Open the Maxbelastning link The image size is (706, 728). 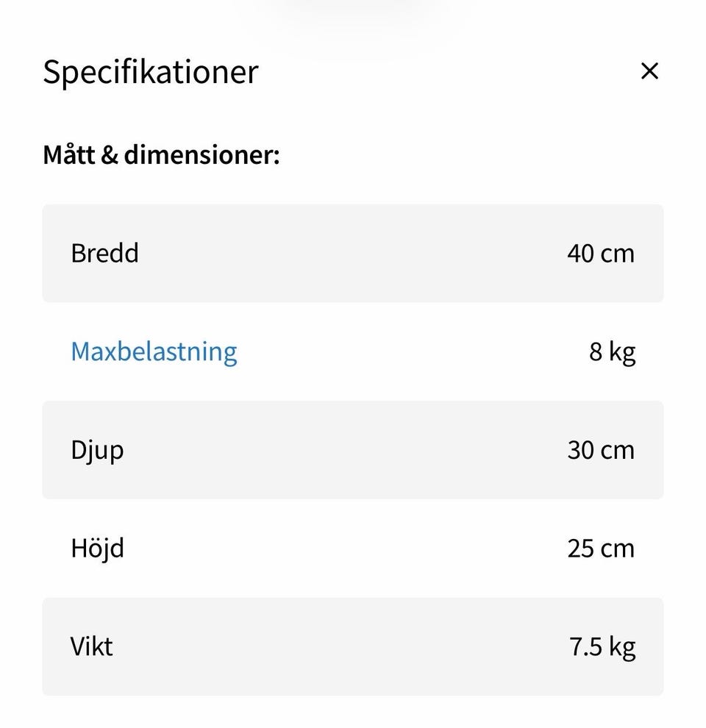pos(154,351)
